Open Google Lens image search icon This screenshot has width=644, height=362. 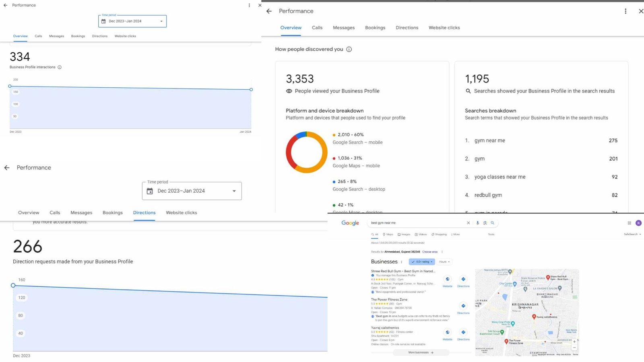click(x=485, y=223)
